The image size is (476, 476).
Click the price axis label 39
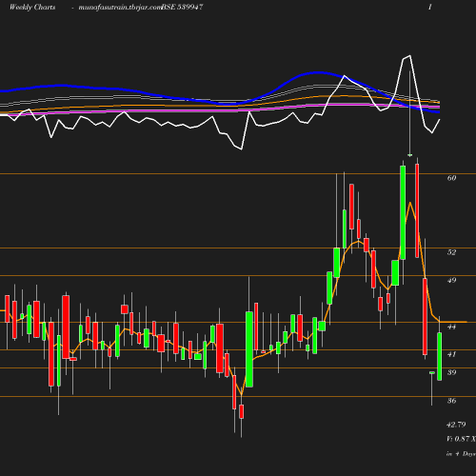pos(451,372)
